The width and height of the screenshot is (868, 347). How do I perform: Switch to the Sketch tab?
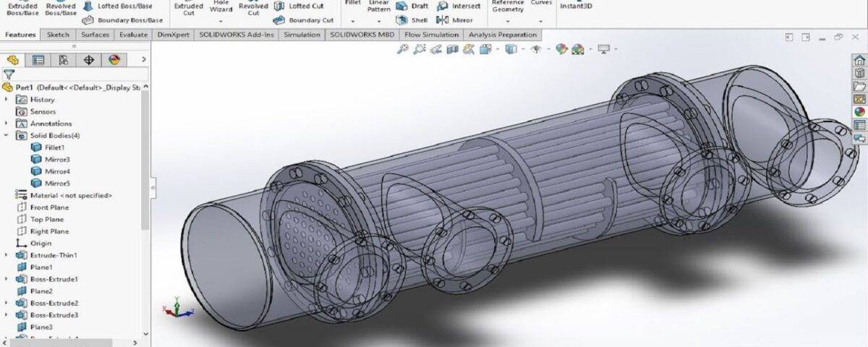pyautogui.click(x=58, y=35)
